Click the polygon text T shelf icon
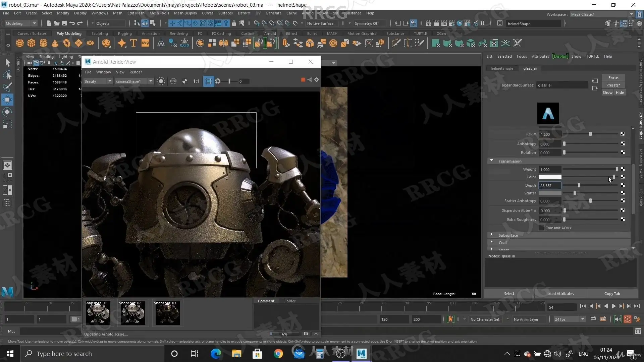Screen dimensions: 644x362 click(x=133, y=43)
